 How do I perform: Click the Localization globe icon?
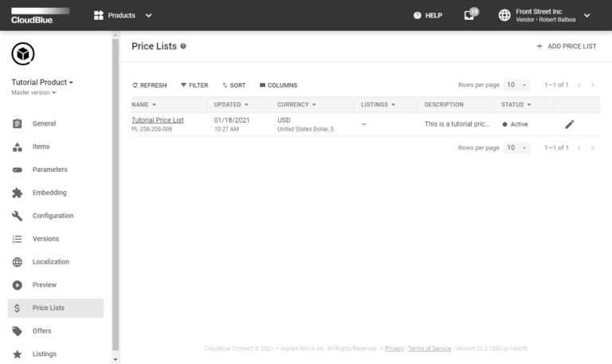click(18, 262)
